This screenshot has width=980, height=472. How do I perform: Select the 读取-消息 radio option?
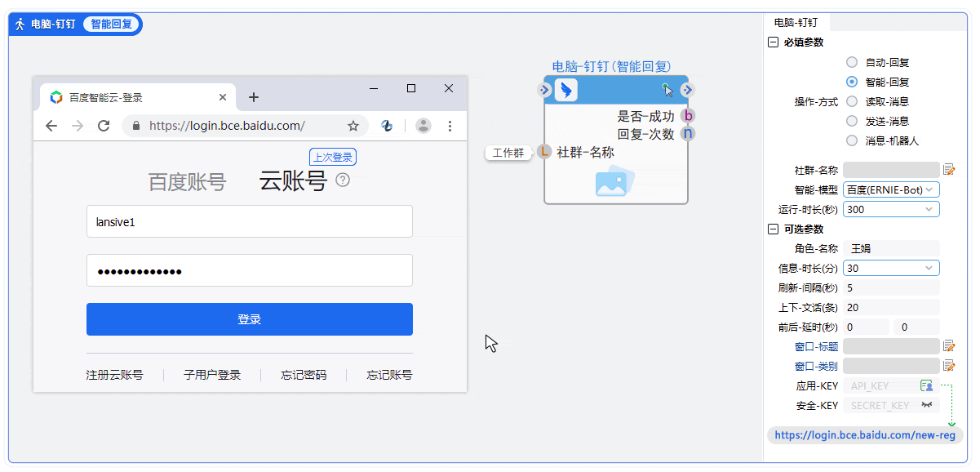pos(852,101)
